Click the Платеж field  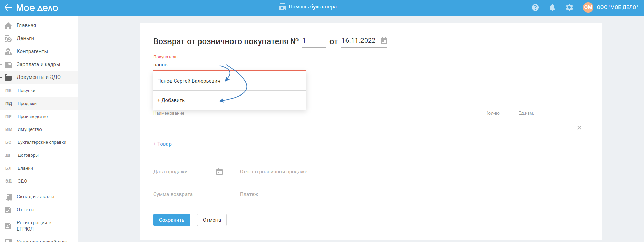pos(291,194)
